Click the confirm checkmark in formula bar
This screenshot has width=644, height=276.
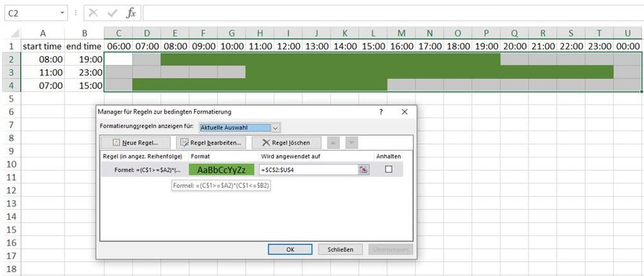(x=112, y=13)
